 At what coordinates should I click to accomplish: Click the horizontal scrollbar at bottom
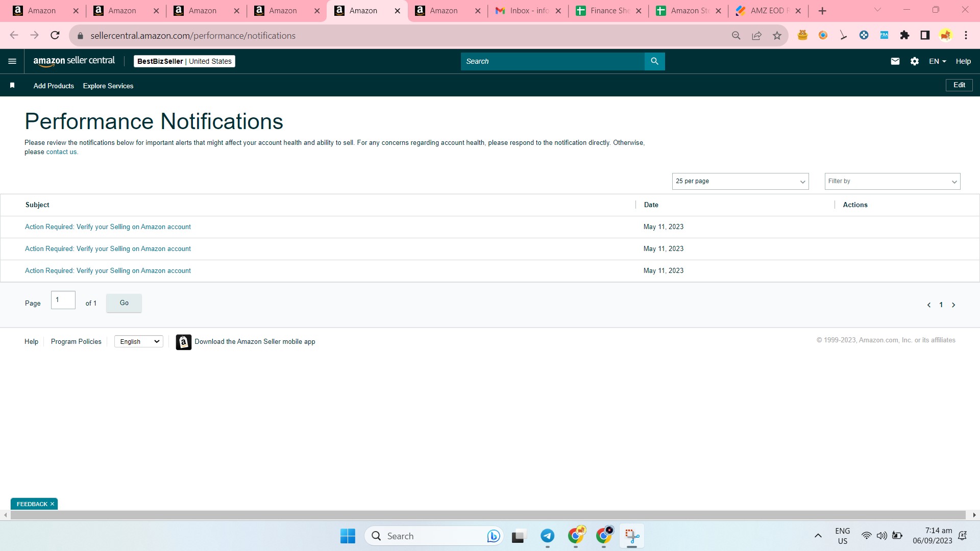pyautogui.click(x=488, y=515)
